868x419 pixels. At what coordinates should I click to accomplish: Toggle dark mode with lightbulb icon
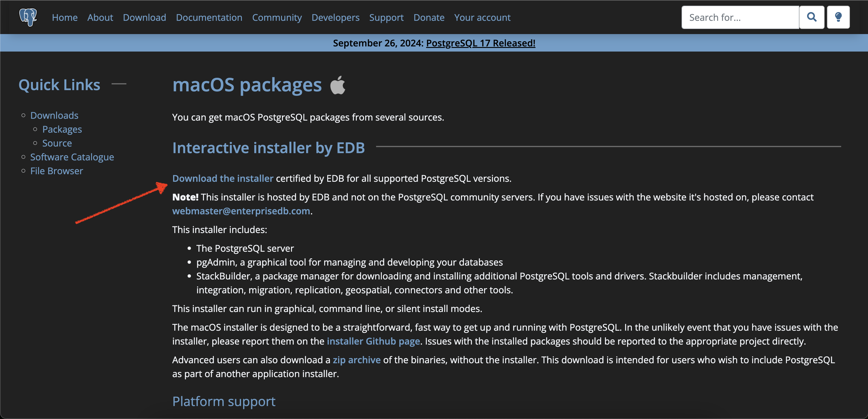tap(838, 17)
